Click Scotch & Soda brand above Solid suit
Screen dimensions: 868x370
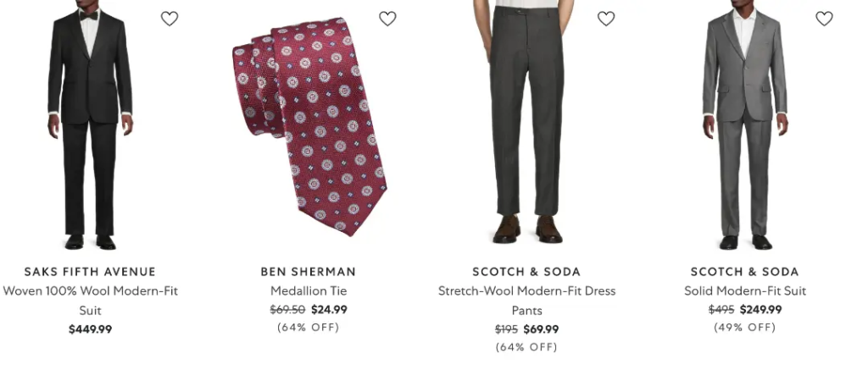[744, 272]
